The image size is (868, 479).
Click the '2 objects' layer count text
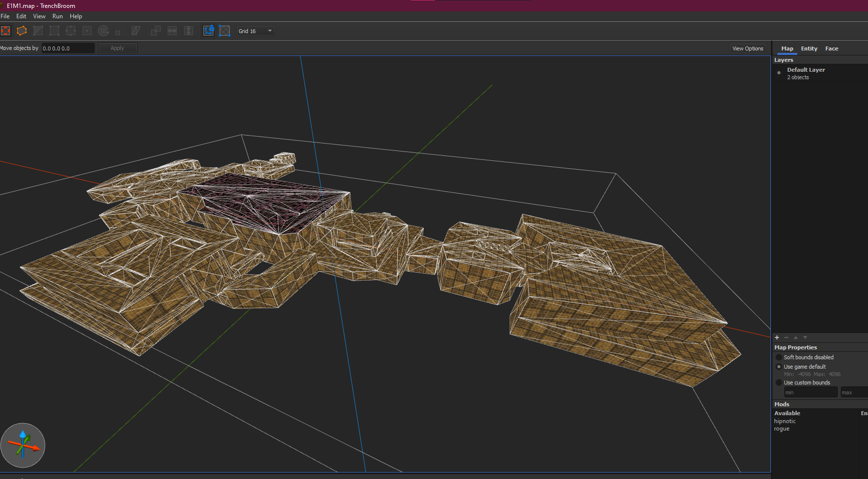[x=798, y=77]
